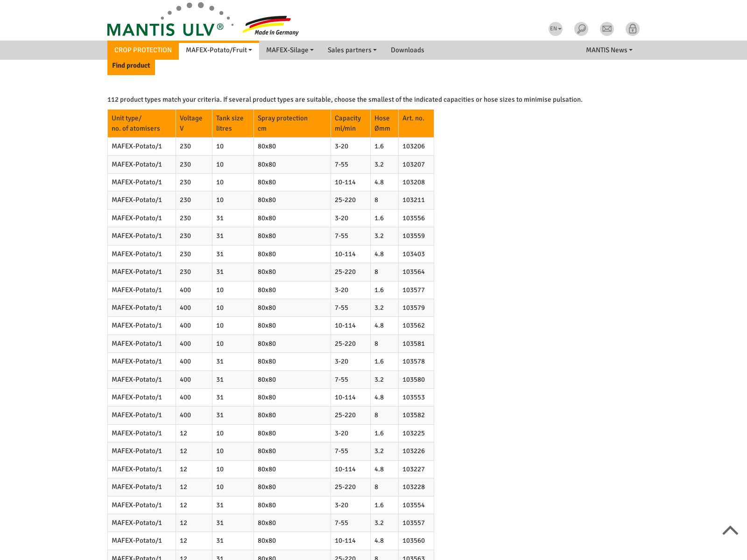Click the Find product button
This screenshot has height=560, width=747.
click(131, 66)
